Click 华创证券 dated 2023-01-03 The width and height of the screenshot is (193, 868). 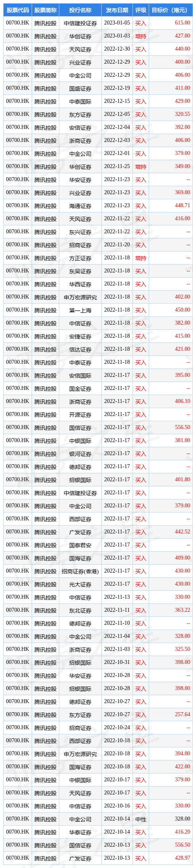tap(80, 36)
